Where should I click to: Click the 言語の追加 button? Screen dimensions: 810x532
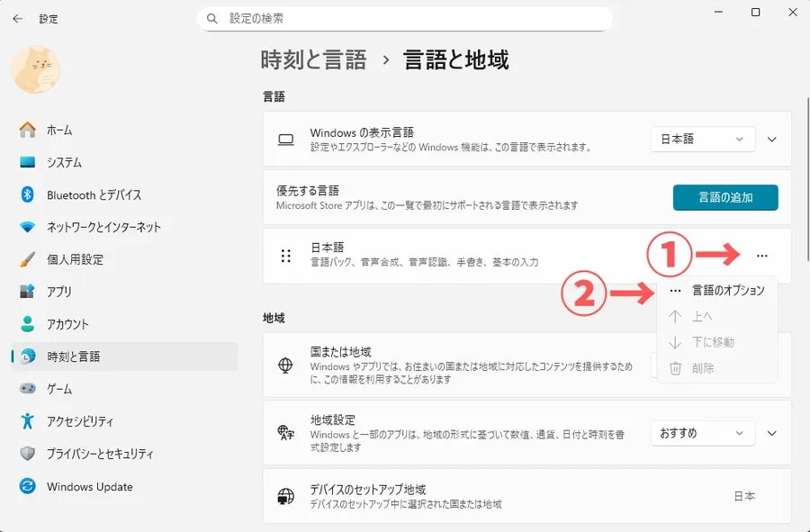pyautogui.click(x=725, y=197)
